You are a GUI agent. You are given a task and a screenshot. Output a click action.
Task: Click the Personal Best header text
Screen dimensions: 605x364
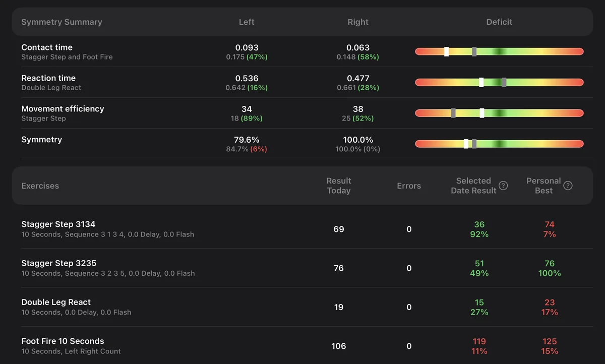click(543, 186)
